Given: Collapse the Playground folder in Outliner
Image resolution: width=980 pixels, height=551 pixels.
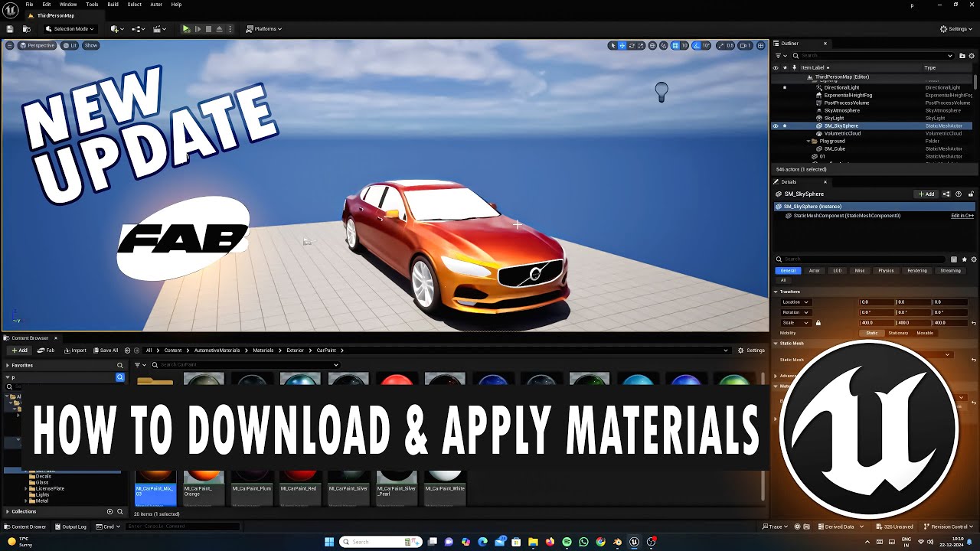Looking at the screenshot, I should coord(808,141).
